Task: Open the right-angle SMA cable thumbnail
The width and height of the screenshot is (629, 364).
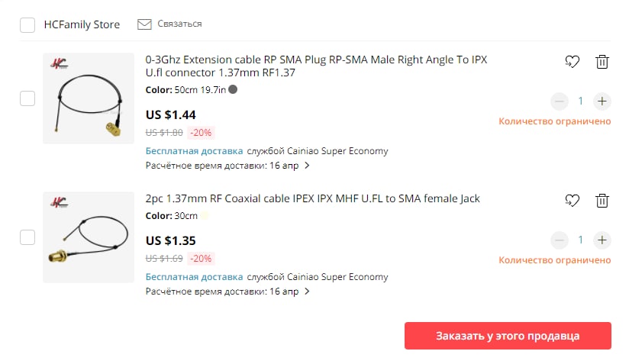Action: 89,98
